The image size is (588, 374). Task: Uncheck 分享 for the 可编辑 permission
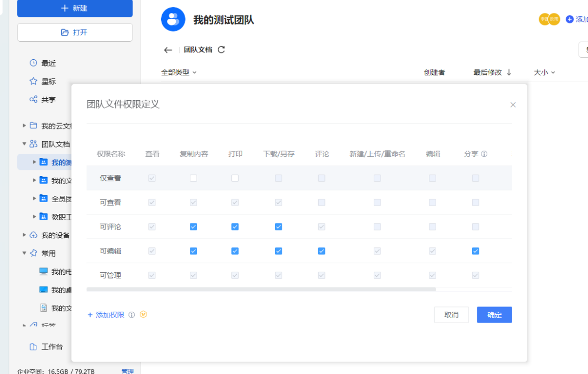(475, 251)
